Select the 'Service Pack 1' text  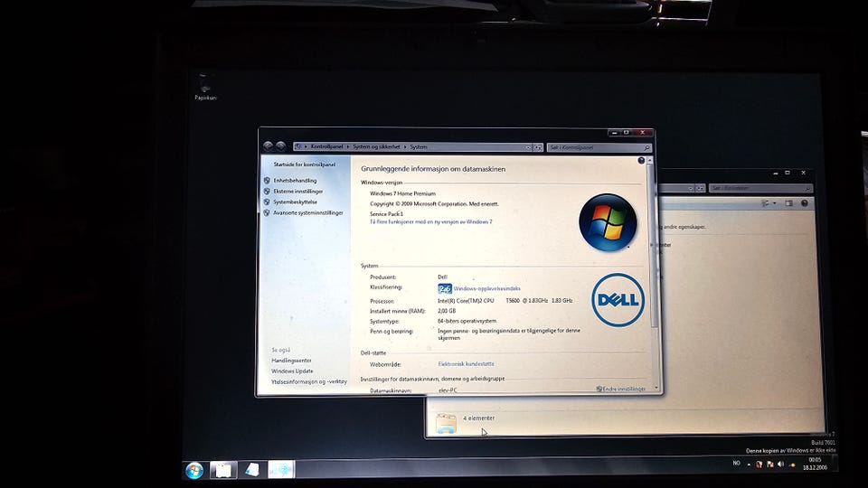tap(386, 213)
